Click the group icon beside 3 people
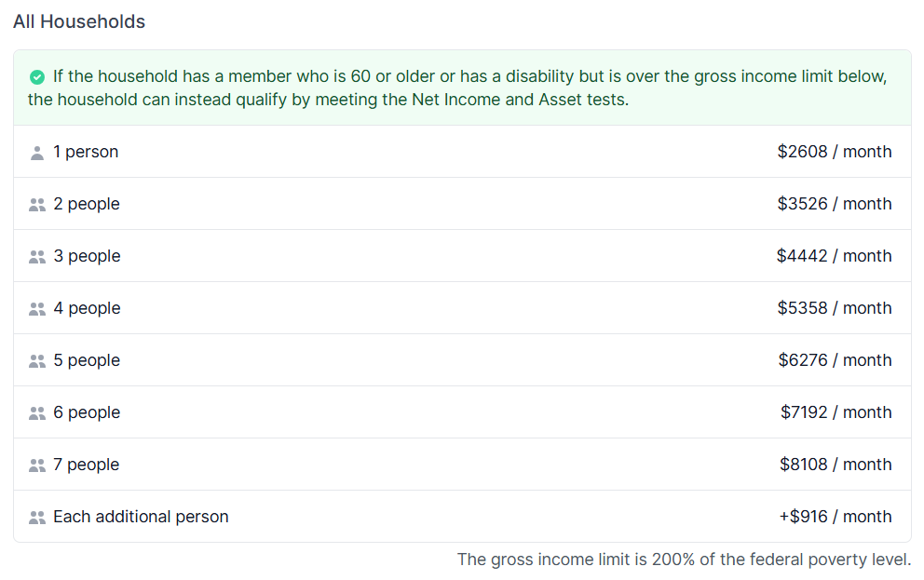This screenshot has width=924, height=580. [x=37, y=257]
